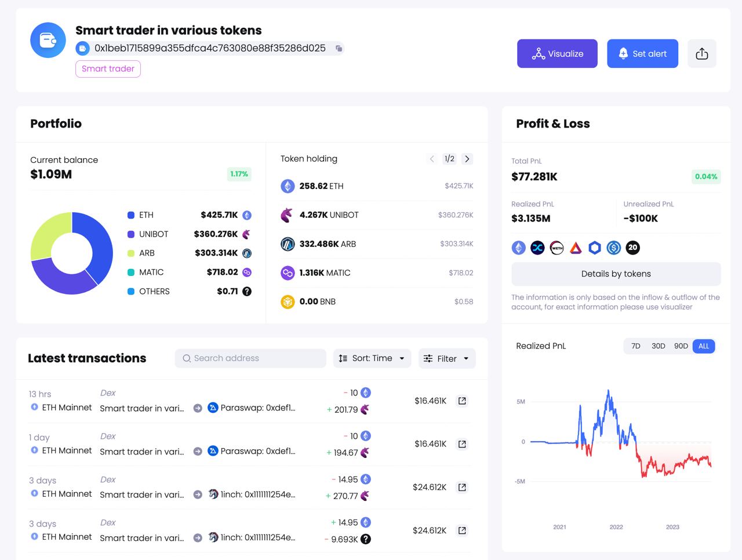Click Paraswap address in the 13 hrs row
This screenshot has height=560, width=742.
point(258,408)
